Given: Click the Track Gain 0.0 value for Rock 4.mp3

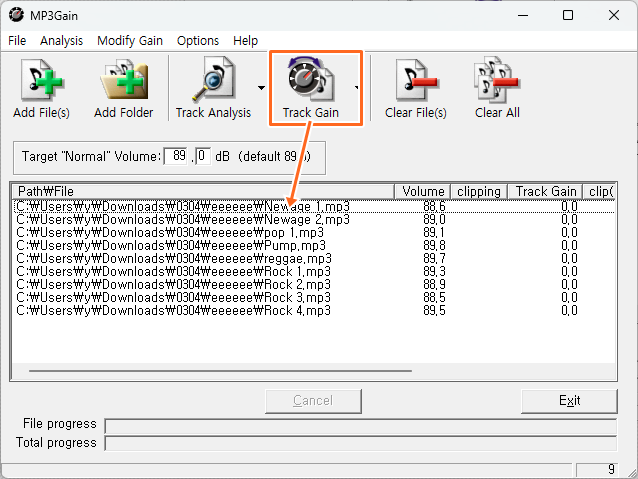Looking at the screenshot, I should (x=569, y=311).
